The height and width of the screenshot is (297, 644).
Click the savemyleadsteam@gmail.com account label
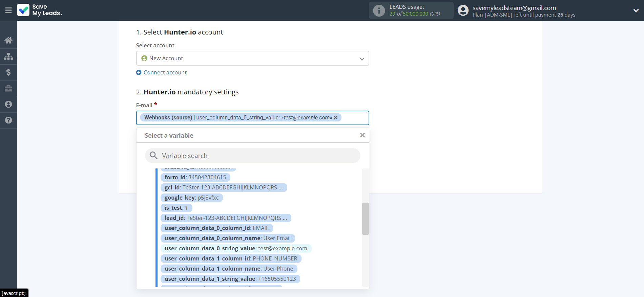(514, 8)
